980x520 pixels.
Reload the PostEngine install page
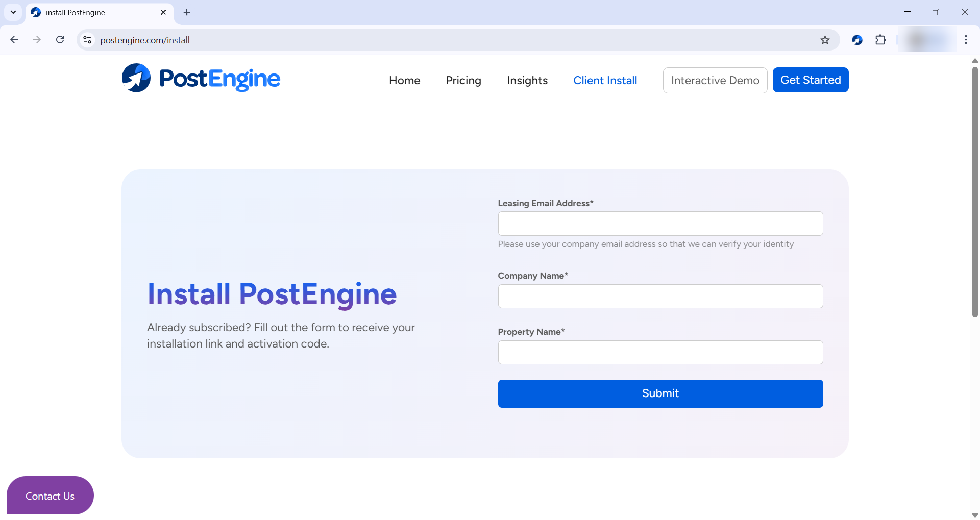pos(60,40)
